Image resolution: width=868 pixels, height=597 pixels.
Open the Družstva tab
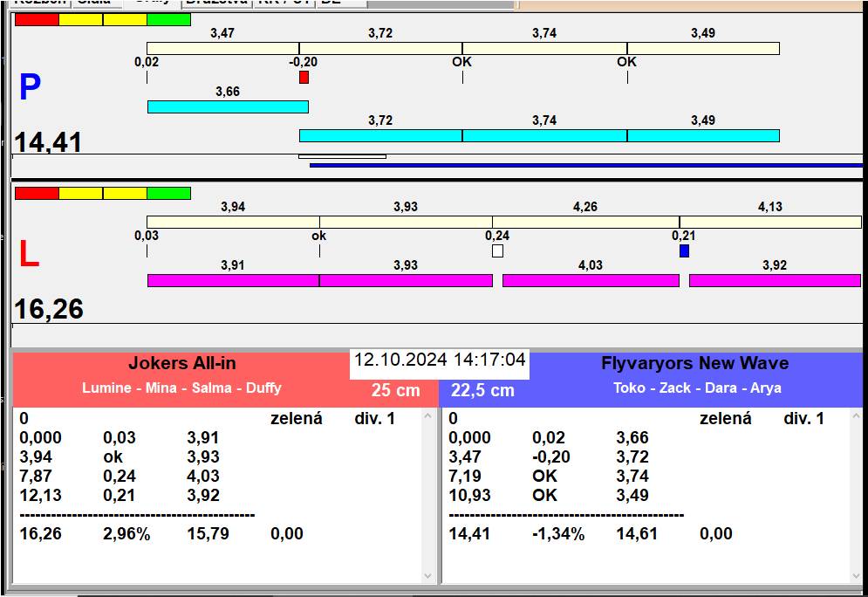click(216, 3)
